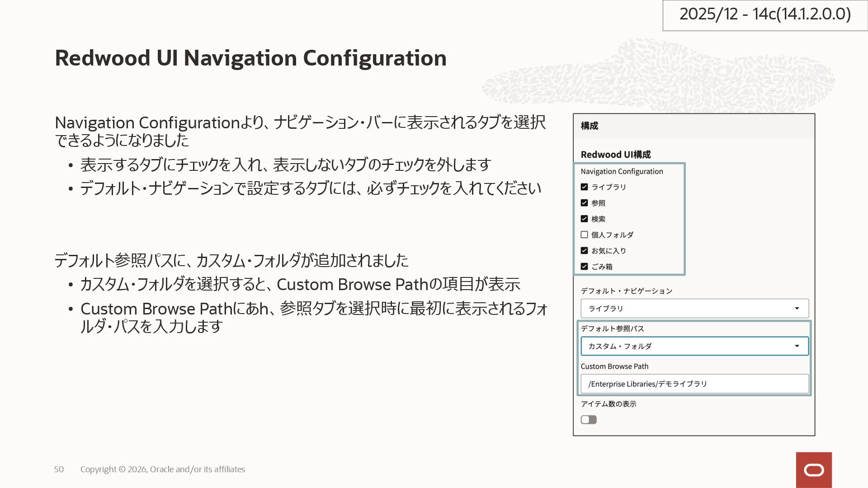
Task: Click the Navigation Configuration label
Action: coord(622,171)
